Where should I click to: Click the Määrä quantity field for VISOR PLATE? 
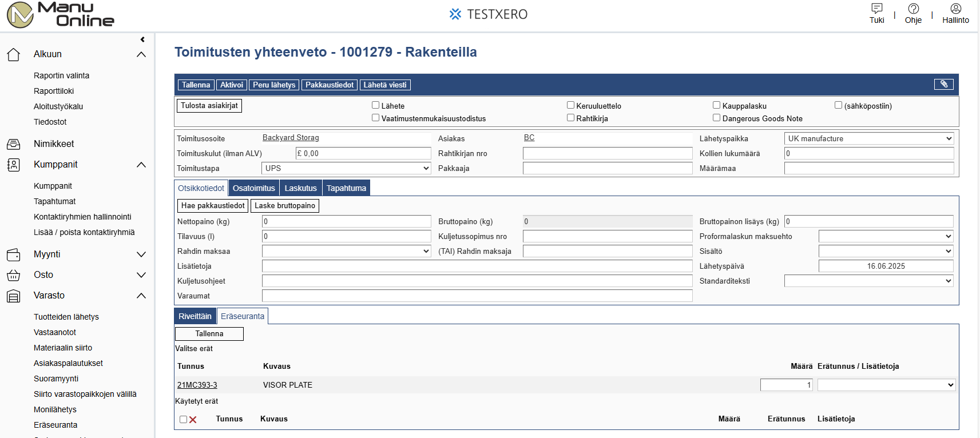point(787,385)
